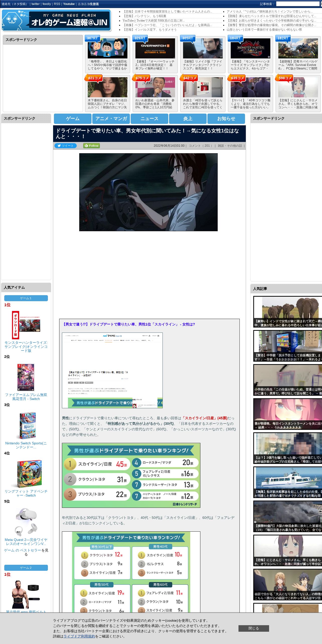Open モンスターハンターライズ:サンブレイク product text link
Screen dimensions: 322x644
click(26, 347)
